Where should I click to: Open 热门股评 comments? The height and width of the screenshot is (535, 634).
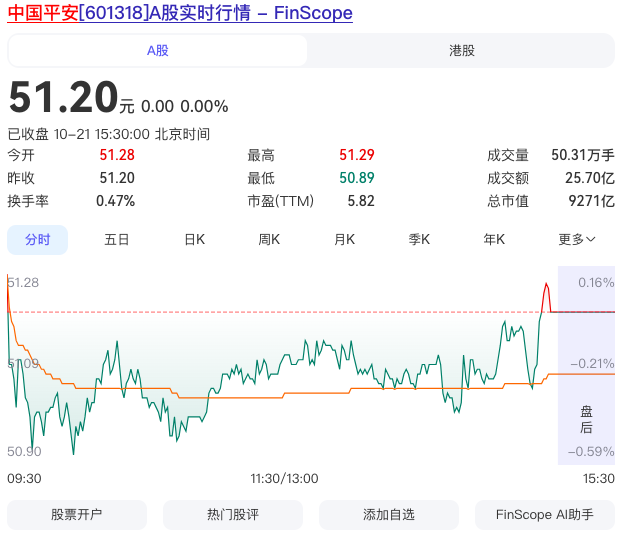233,515
